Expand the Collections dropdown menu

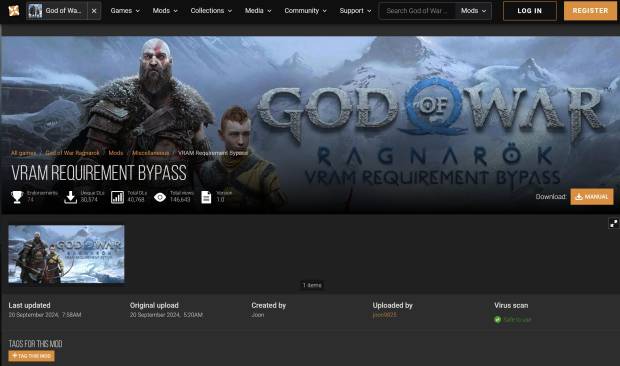click(x=211, y=11)
